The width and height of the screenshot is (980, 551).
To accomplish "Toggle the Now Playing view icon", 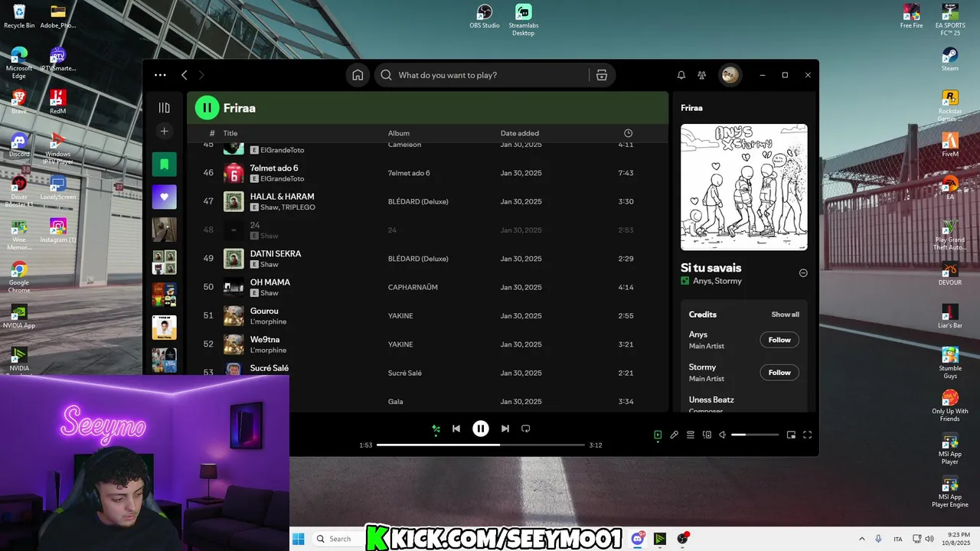I will [x=658, y=435].
